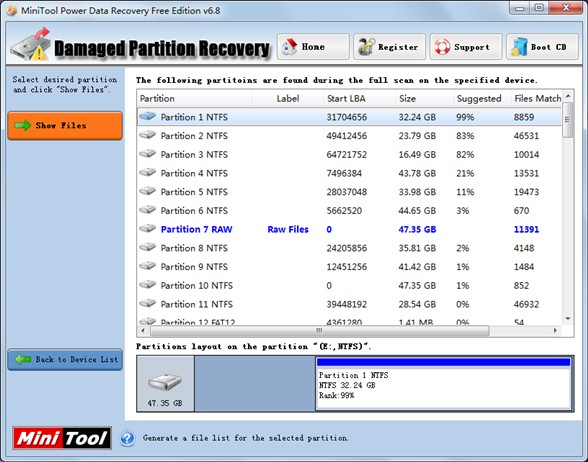Click the unallocated gray region in layout map

point(255,383)
